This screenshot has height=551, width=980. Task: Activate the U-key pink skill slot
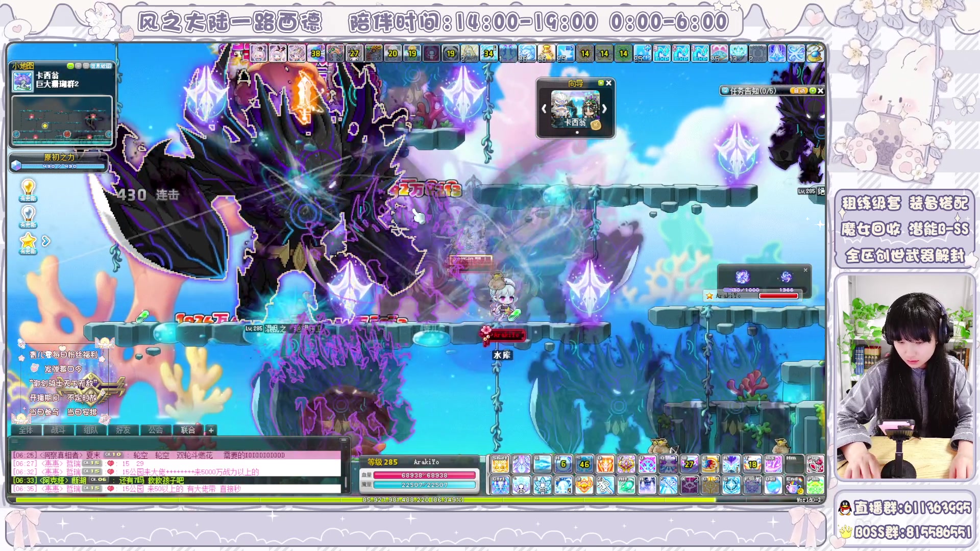pyautogui.click(x=647, y=464)
